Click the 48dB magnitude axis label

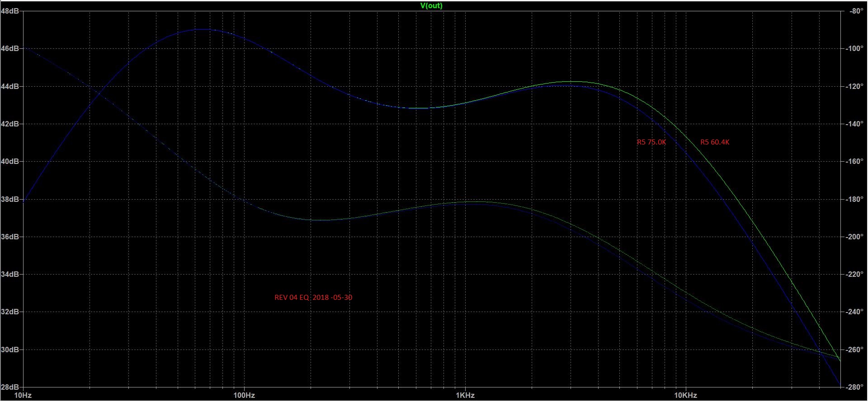click(x=9, y=11)
